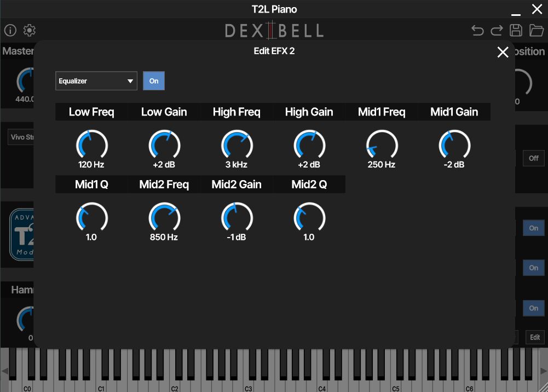Click the Mid2 Freq knob
The width and height of the screenshot is (548, 392).
click(164, 218)
